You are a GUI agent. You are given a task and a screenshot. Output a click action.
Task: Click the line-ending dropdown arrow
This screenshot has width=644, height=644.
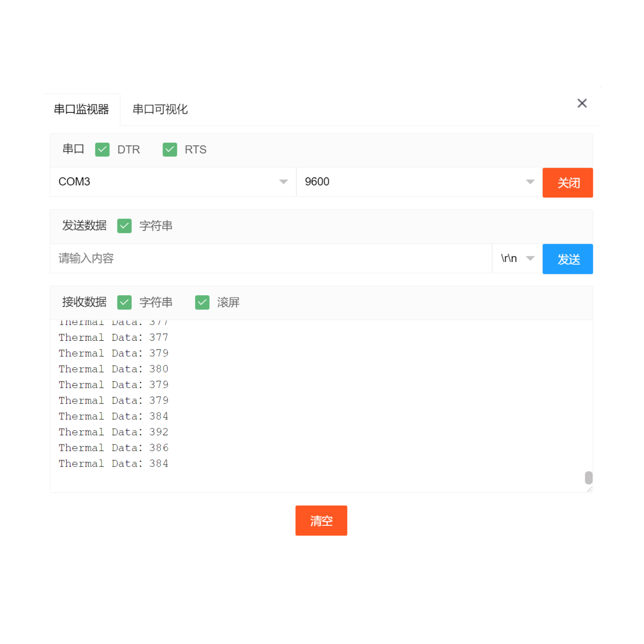point(530,259)
